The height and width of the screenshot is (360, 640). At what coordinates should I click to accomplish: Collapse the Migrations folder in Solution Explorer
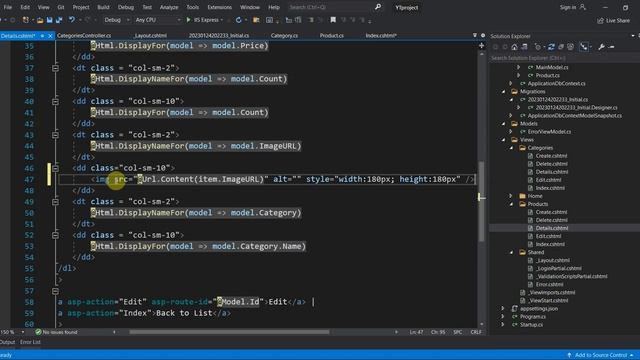point(503,91)
